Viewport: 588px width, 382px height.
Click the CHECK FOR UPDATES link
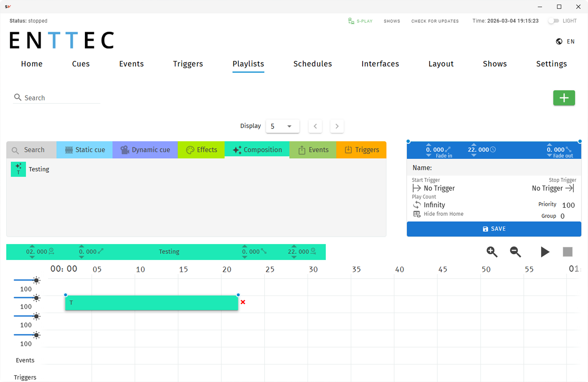435,21
